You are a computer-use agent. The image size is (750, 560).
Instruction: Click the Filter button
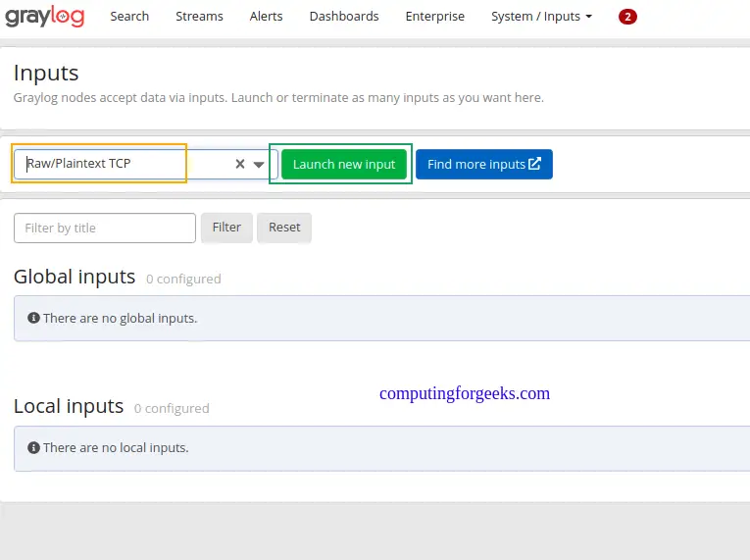226,228
